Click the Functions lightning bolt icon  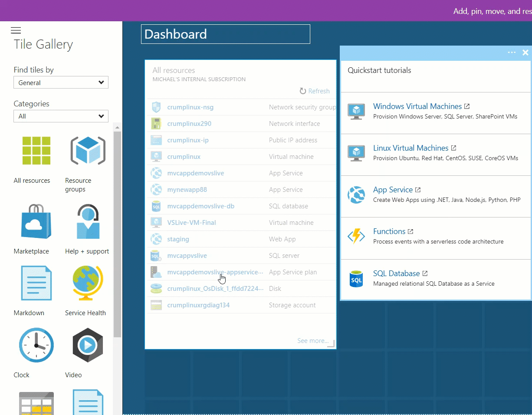tap(356, 237)
